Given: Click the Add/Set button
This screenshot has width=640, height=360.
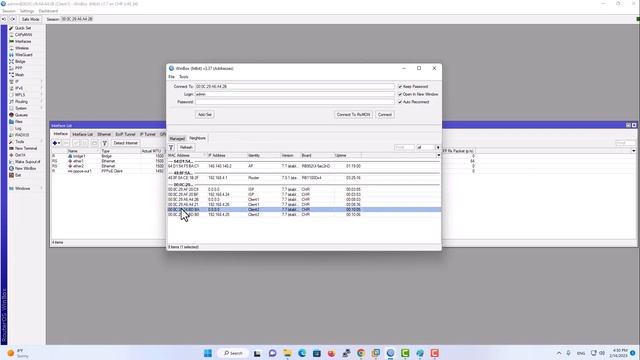Looking at the screenshot, I should click(x=204, y=115).
